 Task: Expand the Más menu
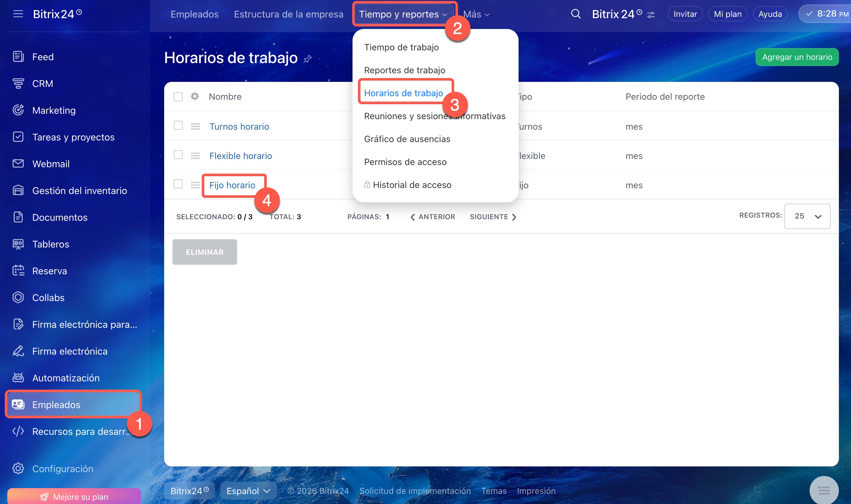(476, 14)
